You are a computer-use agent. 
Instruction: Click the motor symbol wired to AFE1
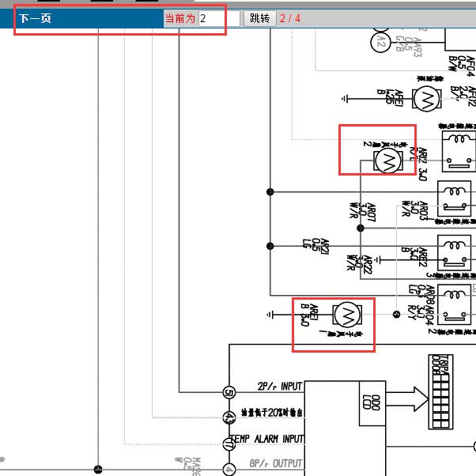tap(427, 99)
